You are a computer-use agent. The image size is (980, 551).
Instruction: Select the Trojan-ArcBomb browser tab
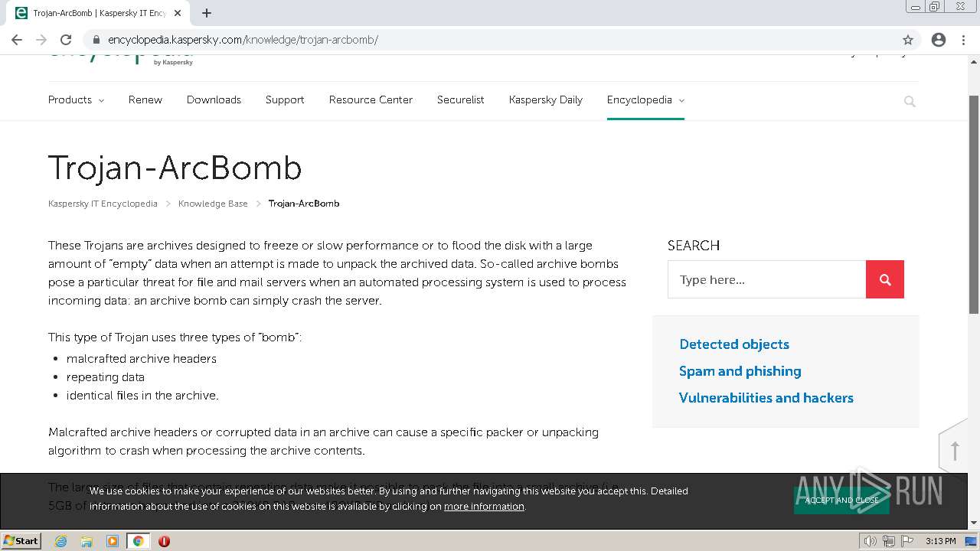point(100,13)
